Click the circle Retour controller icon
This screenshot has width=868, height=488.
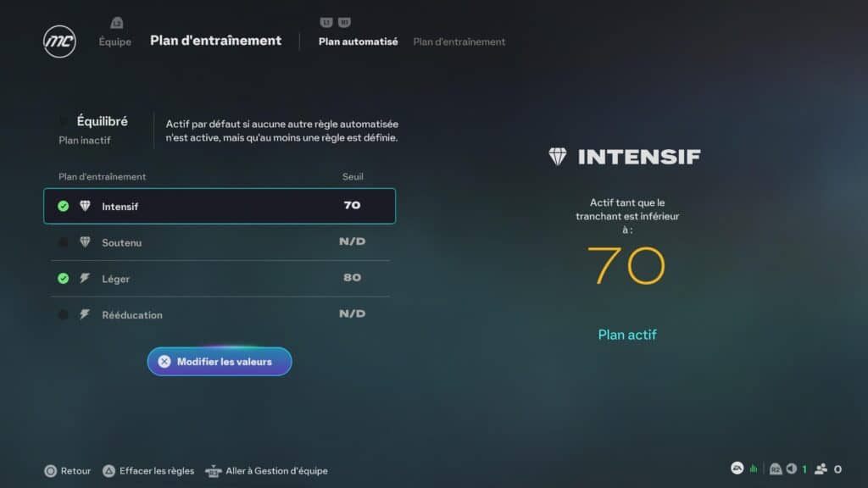pyautogui.click(x=51, y=471)
